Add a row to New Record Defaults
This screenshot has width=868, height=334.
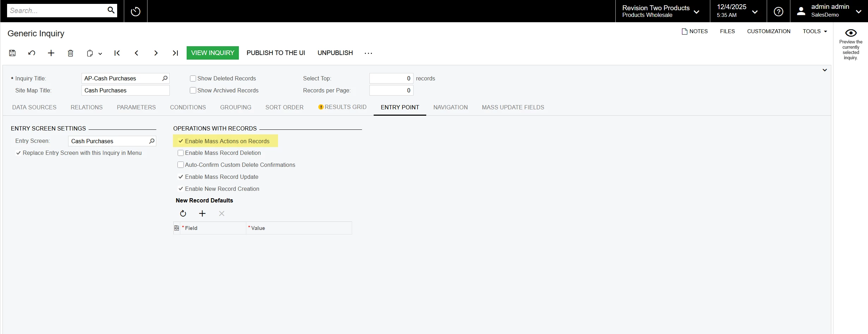point(202,213)
